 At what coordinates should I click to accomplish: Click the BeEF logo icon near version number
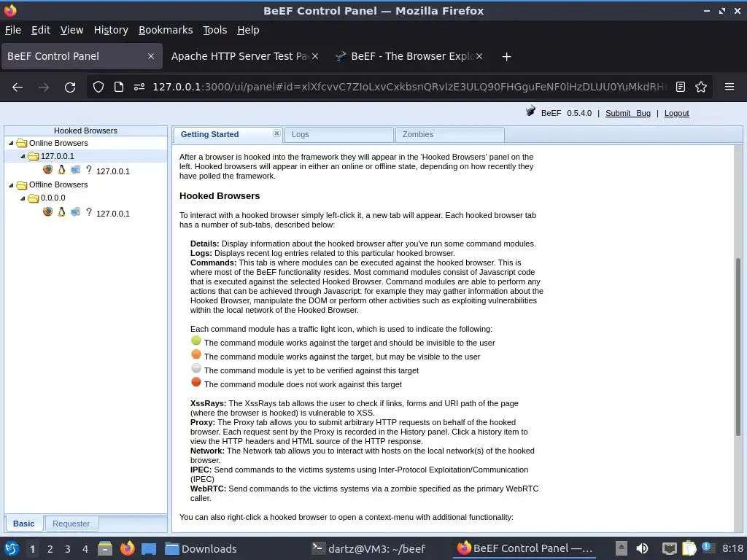point(530,112)
